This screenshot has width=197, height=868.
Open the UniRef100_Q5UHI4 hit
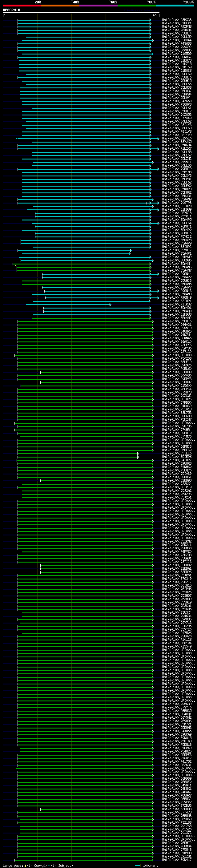click(x=177, y=33)
